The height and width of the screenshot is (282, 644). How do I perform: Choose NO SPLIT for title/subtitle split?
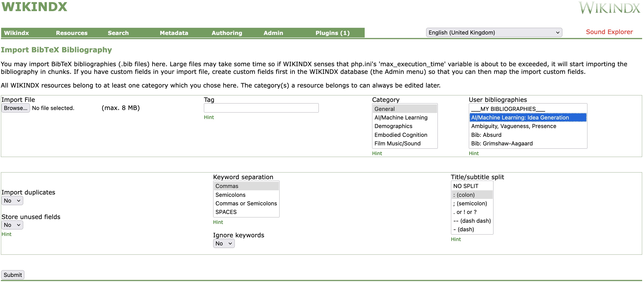coord(466,186)
